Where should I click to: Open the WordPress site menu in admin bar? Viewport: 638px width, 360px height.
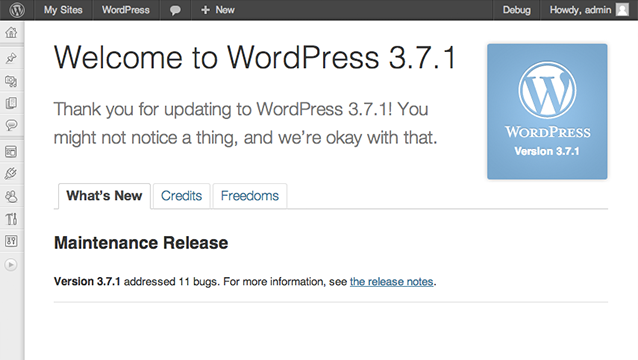click(x=126, y=10)
